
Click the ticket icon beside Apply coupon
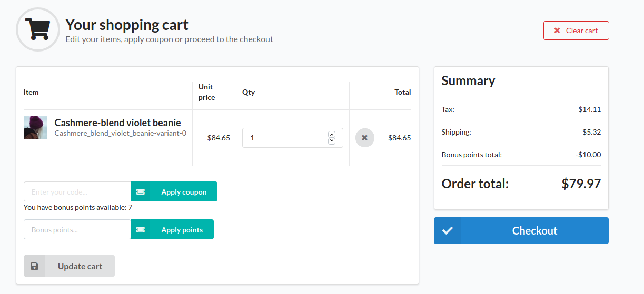141,192
